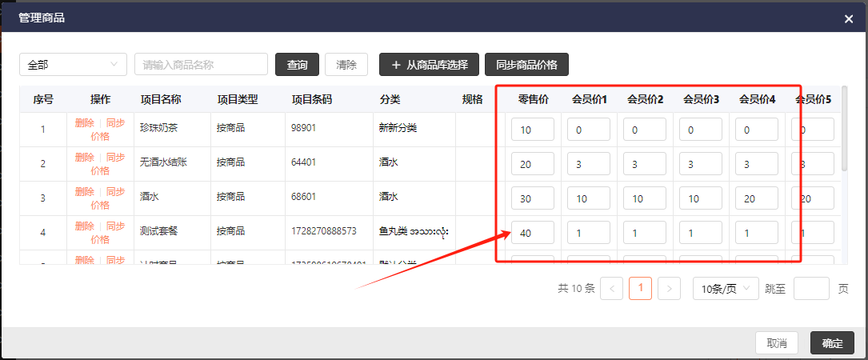
Task: Click the product name search field
Action: point(201,65)
